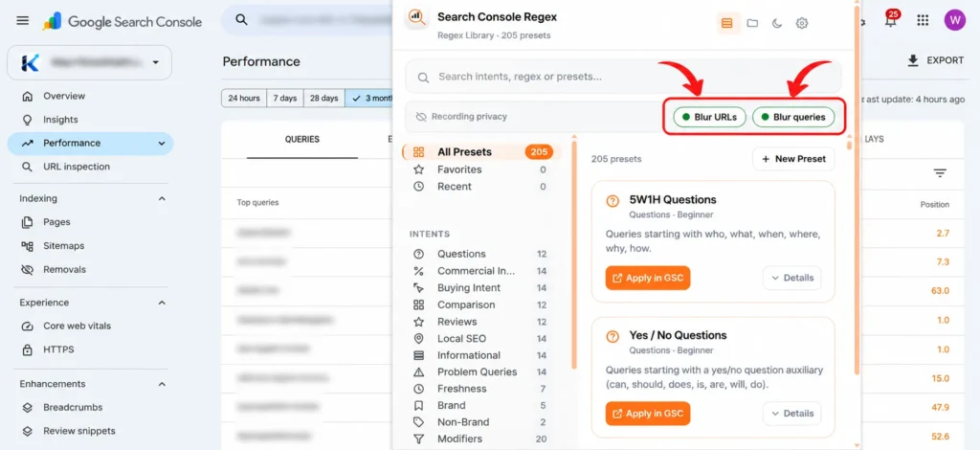Select Buying Intent category

(480, 287)
